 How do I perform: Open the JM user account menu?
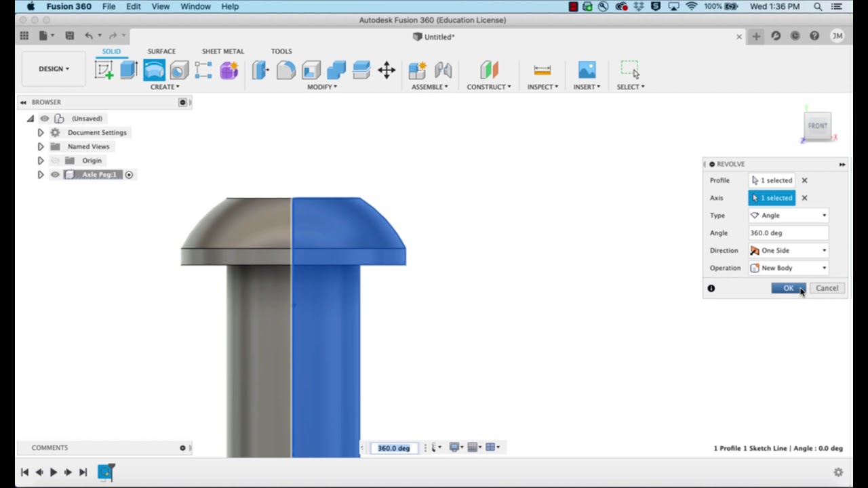(837, 37)
